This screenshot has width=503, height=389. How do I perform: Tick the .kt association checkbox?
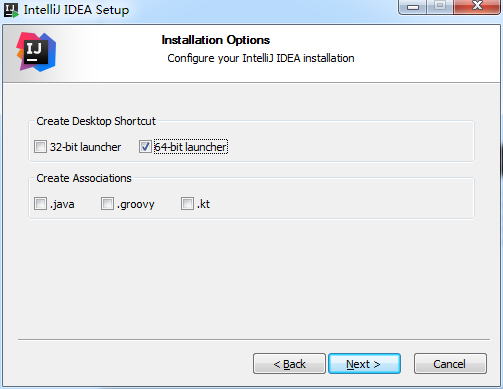pos(187,204)
